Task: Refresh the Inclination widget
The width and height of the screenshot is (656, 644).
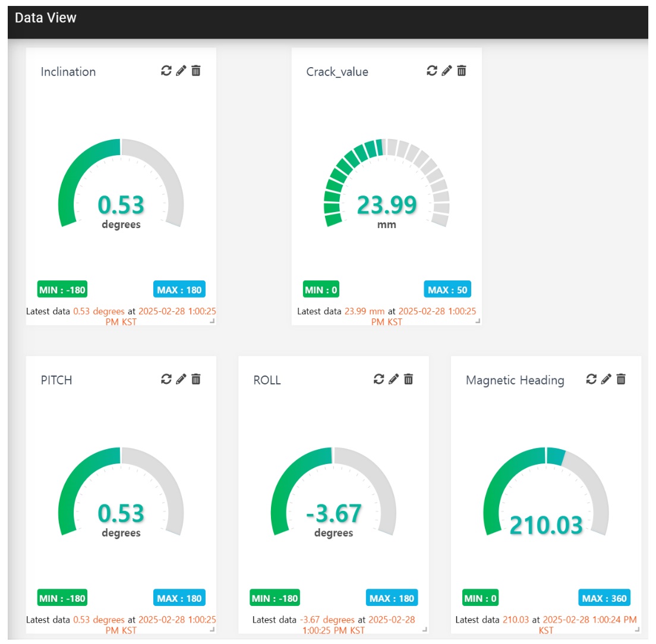Action: [x=166, y=71]
